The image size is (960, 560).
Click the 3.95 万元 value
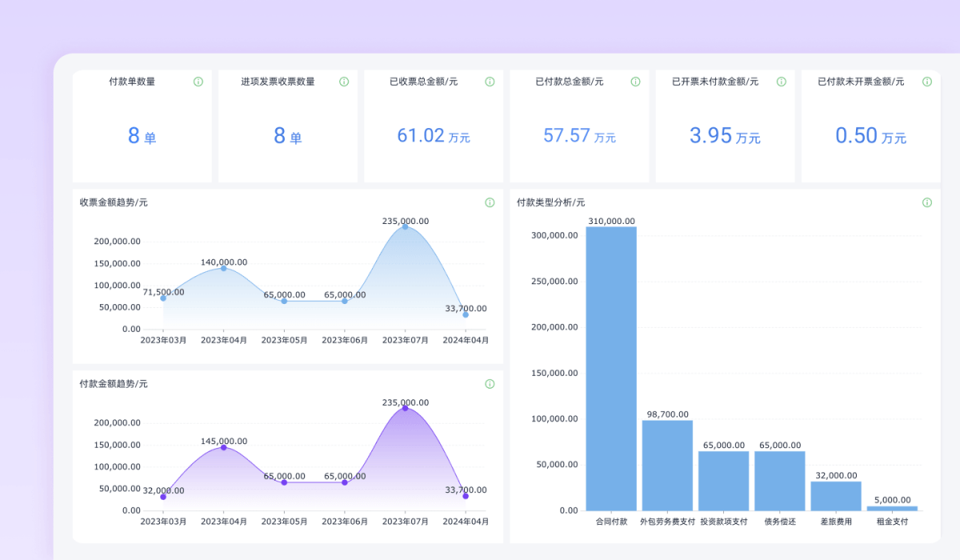pyautogui.click(x=725, y=136)
